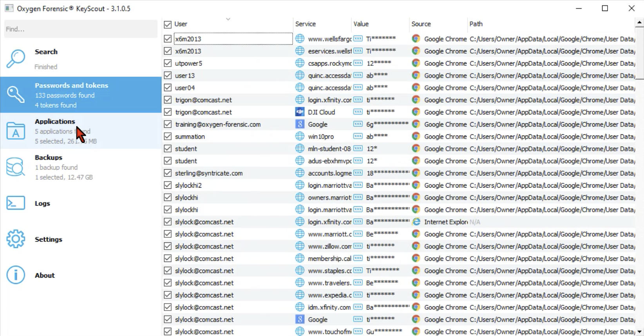644x336 pixels.
Task: Click password mask icon in utpower5 row
Action: [358, 63]
